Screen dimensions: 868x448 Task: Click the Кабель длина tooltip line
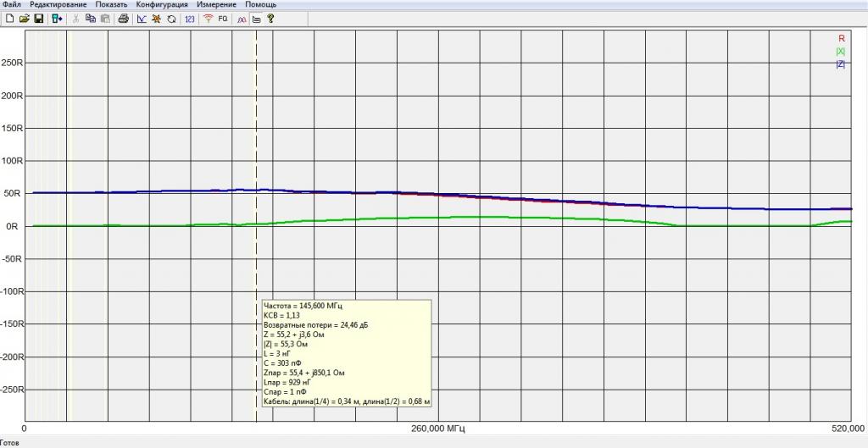347,401
